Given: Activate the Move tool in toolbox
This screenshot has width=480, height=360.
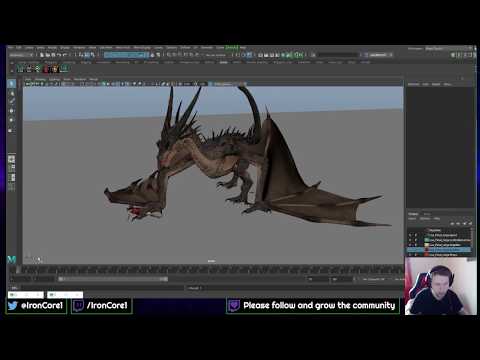Looking at the screenshot, I should pyautogui.click(x=12, y=111).
